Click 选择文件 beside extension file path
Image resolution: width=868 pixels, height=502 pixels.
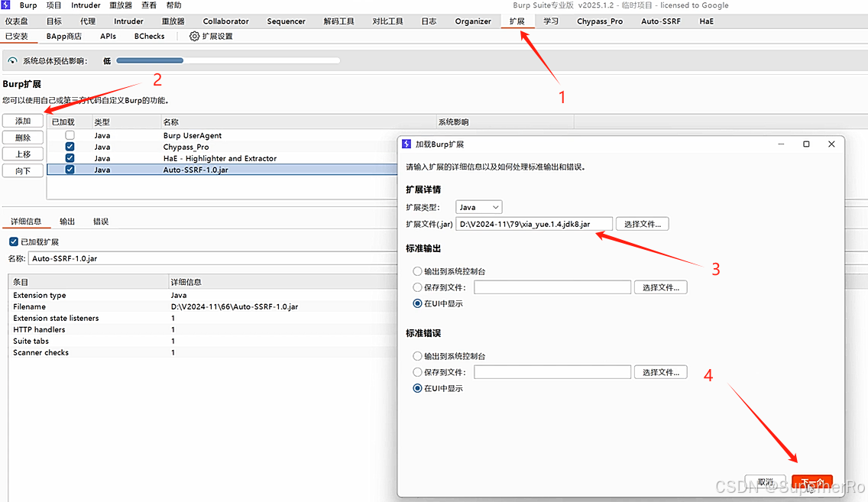(642, 224)
